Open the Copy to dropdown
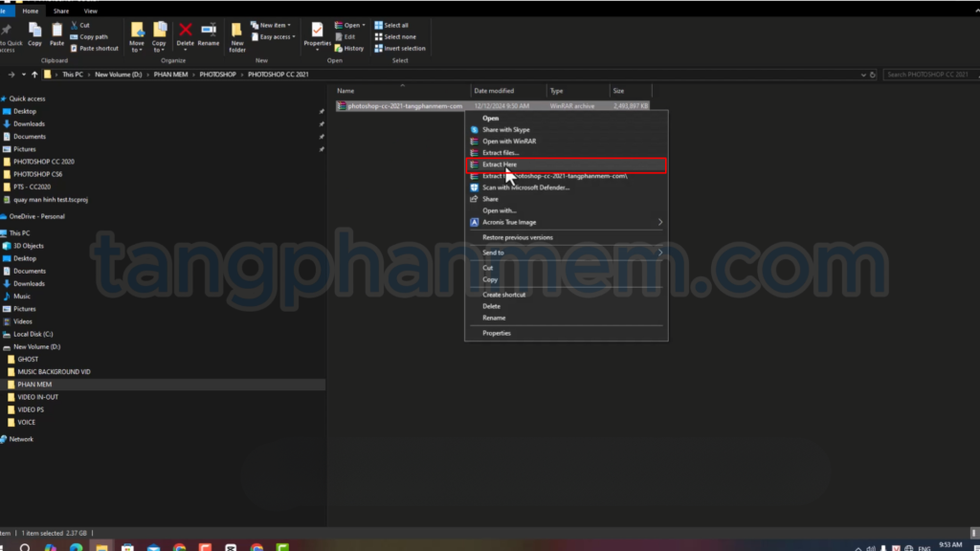Image resolution: width=980 pixels, height=551 pixels. (x=159, y=36)
